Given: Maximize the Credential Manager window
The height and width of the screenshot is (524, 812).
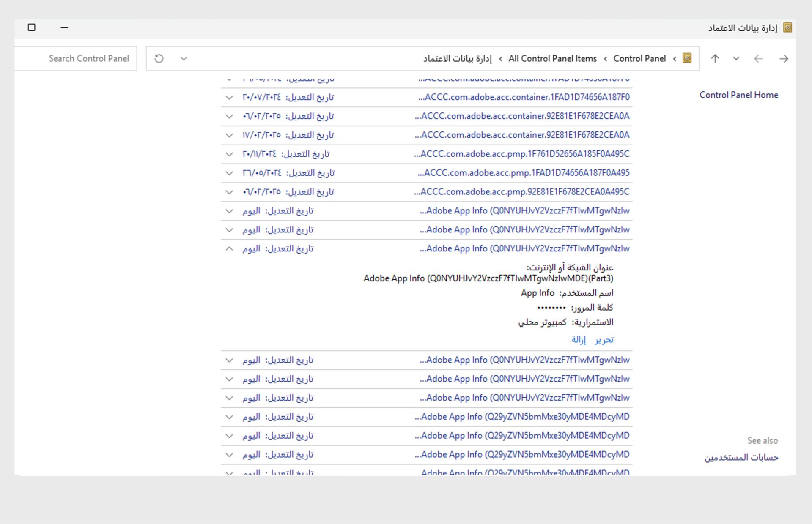Looking at the screenshot, I should 32,27.
